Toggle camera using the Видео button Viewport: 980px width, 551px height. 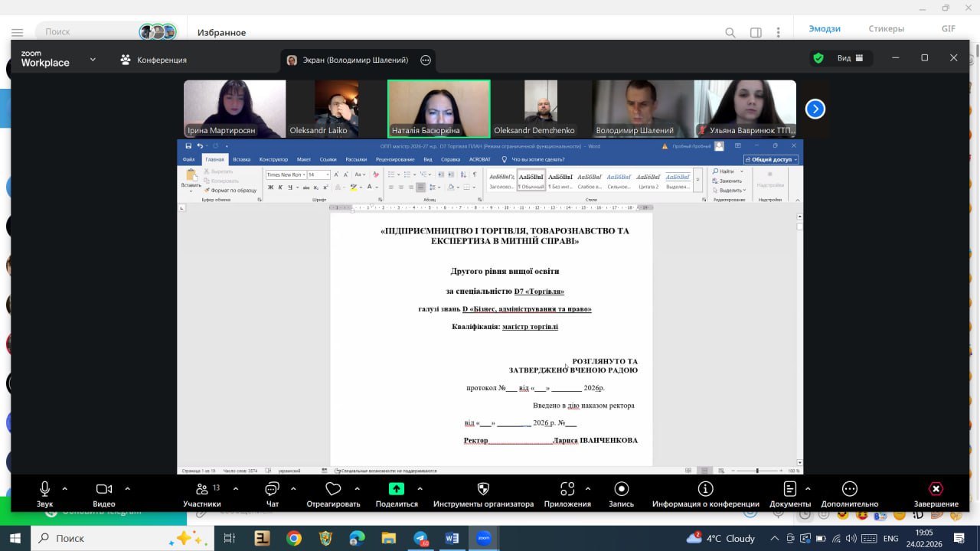tap(103, 490)
